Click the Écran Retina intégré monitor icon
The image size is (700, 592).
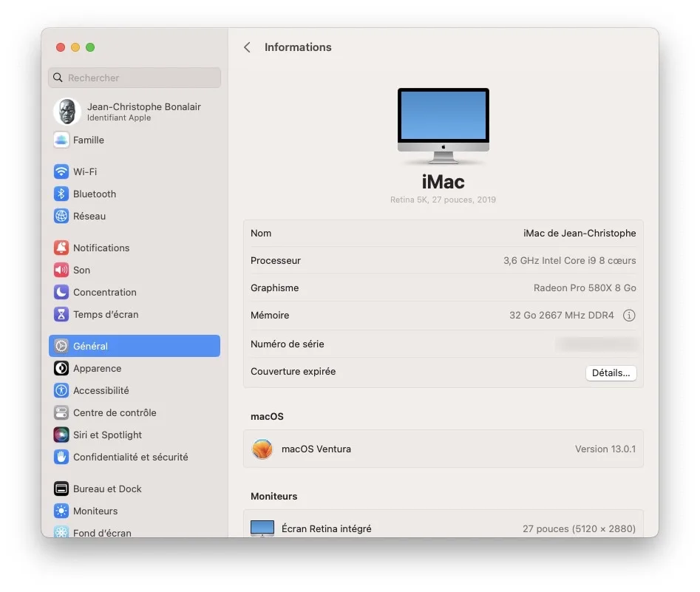point(262,528)
